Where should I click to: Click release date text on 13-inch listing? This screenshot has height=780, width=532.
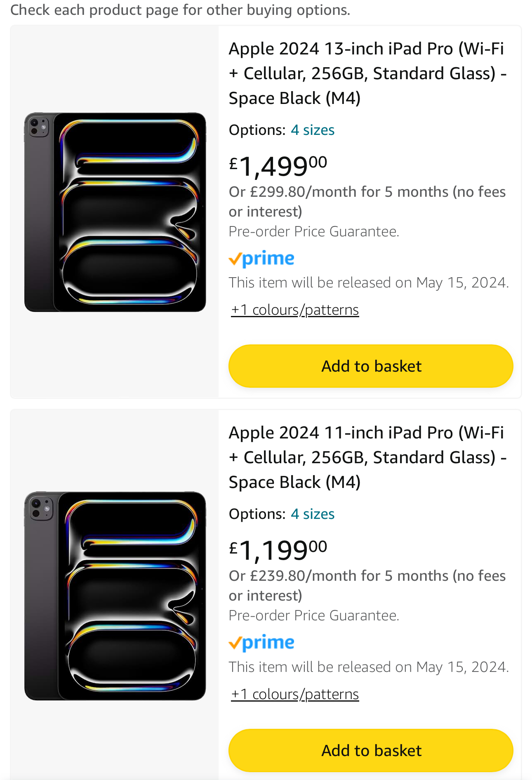(x=369, y=283)
